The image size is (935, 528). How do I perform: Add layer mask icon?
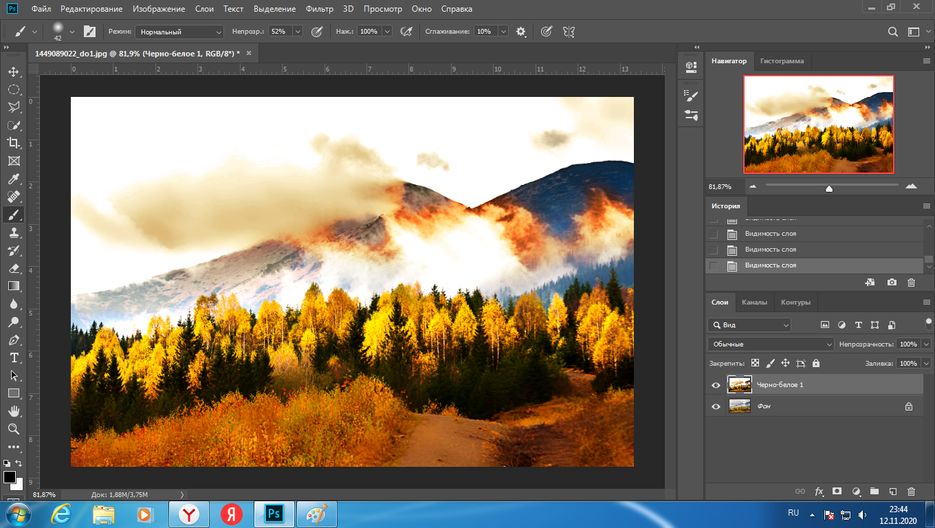tap(837, 492)
